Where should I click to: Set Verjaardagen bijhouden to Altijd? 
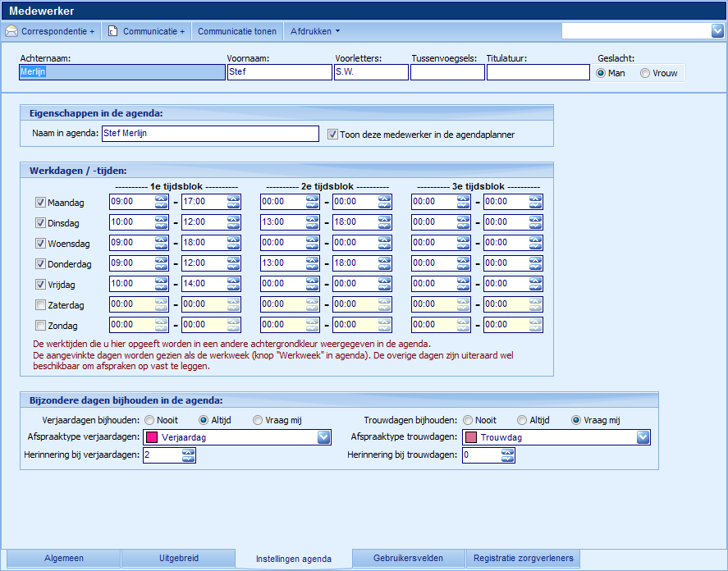[204, 420]
